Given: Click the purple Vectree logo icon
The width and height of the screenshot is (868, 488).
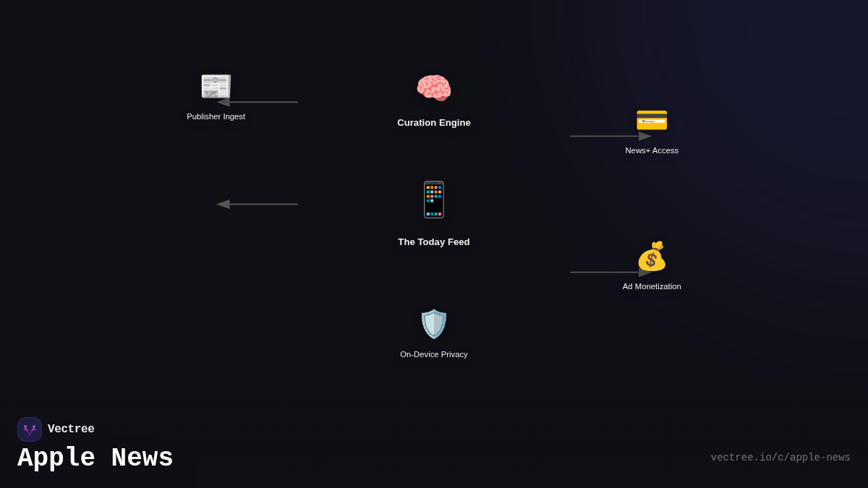Looking at the screenshot, I should tap(30, 429).
